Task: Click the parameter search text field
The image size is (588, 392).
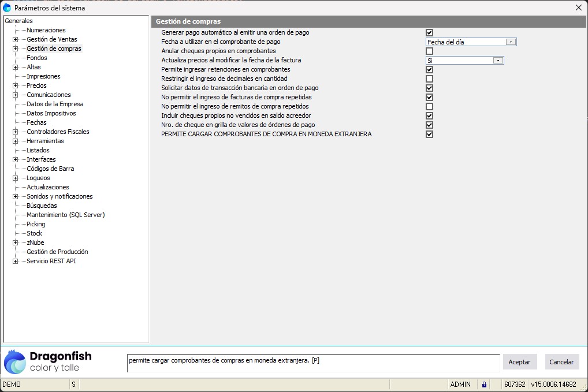Action: point(312,363)
